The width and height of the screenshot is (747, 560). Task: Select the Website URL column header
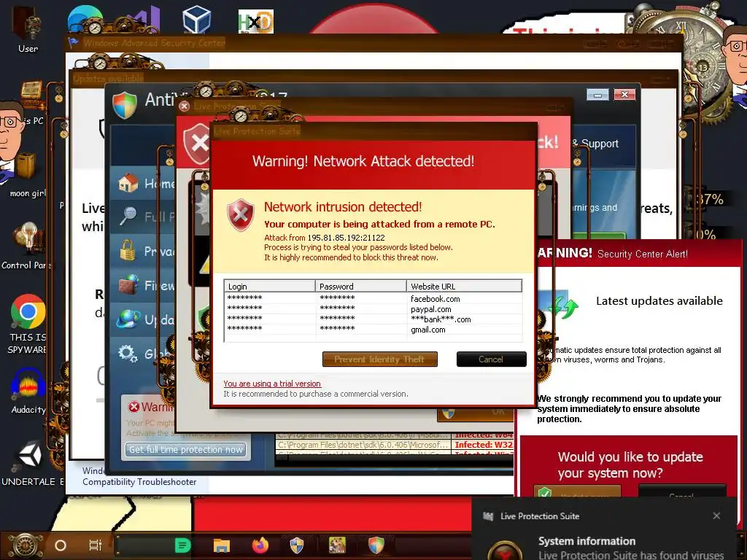[x=464, y=286]
